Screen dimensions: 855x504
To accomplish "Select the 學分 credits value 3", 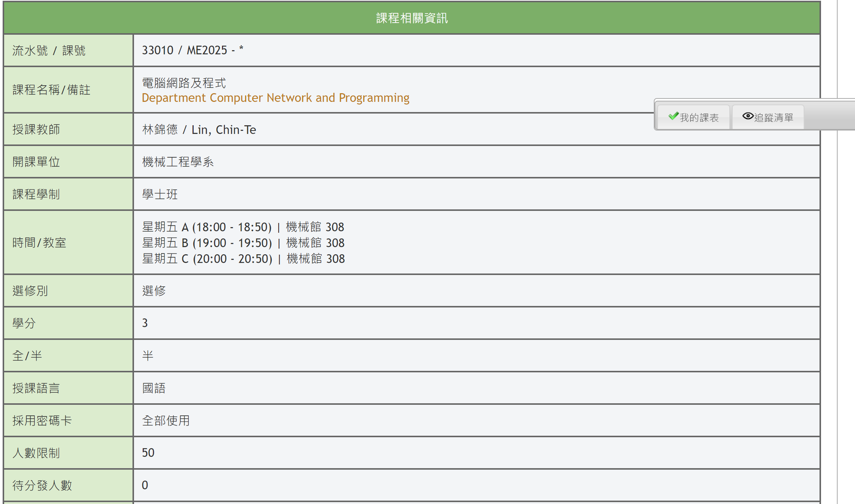I will click(145, 323).
